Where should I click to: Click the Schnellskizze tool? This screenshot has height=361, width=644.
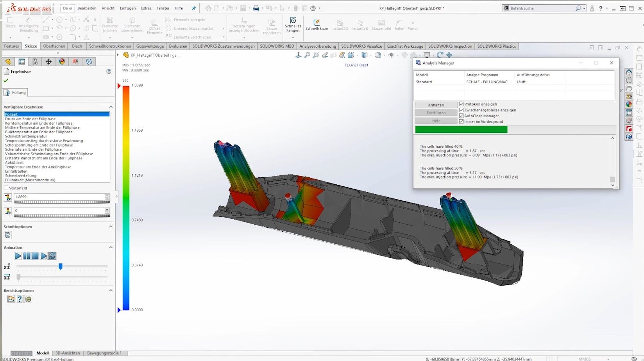[317, 25]
